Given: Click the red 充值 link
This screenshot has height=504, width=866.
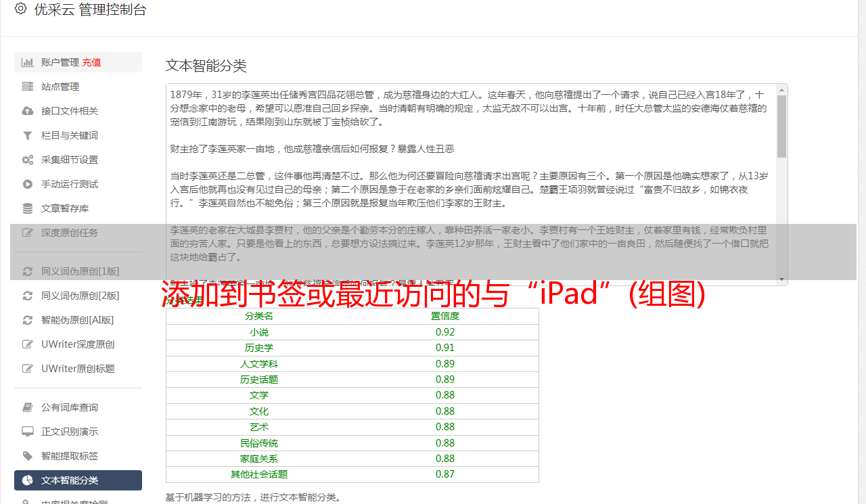Looking at the screenshot, I should click(91, 62).
